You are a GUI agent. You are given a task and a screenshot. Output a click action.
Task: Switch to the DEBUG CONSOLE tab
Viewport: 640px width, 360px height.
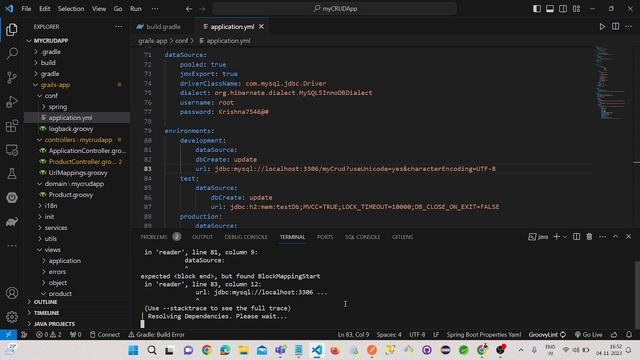[x=246, y=237]
